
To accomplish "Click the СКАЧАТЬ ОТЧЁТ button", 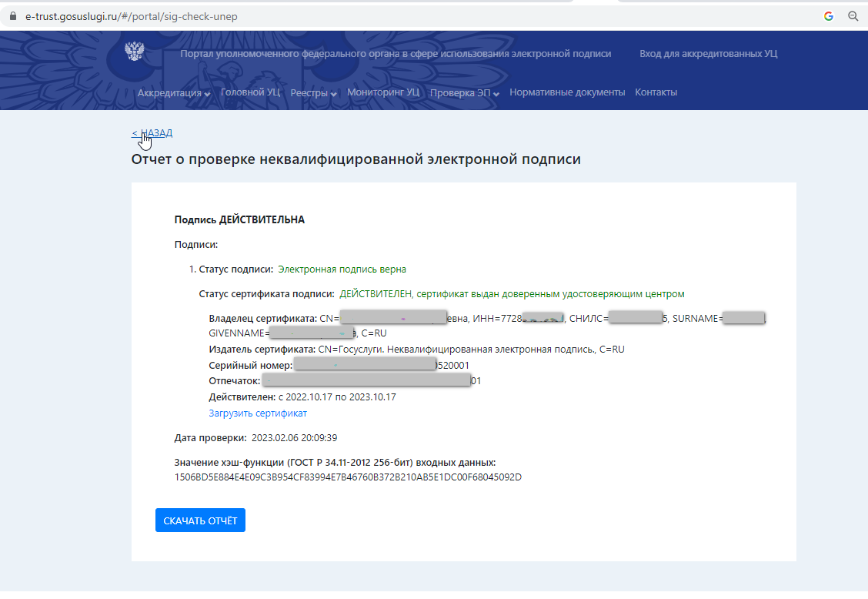I will (x=200, y=520).
